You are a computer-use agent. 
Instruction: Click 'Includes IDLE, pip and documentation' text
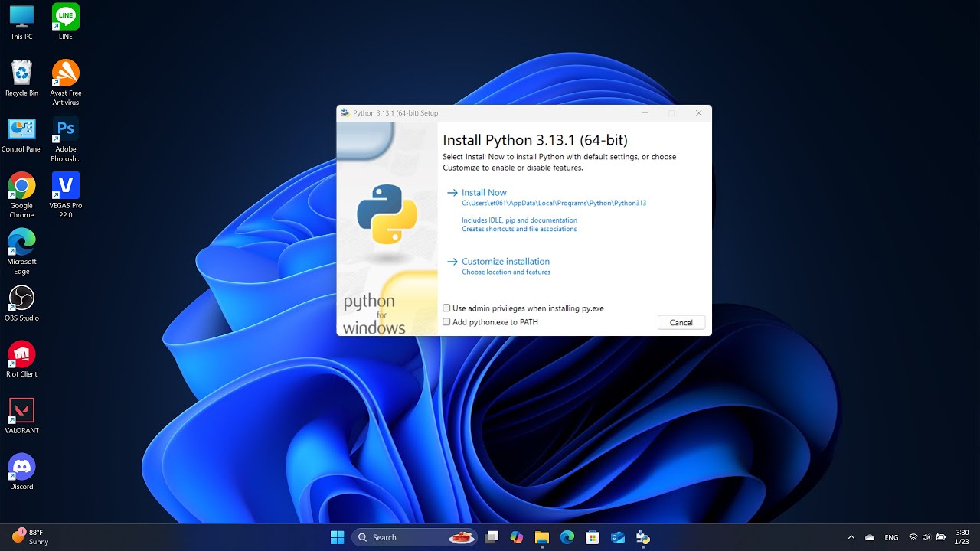(x=519, y=220)
